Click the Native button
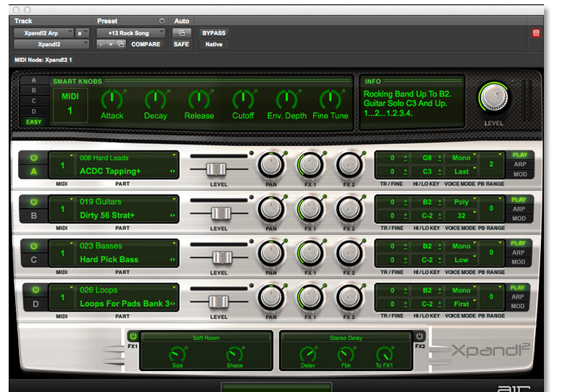The width and height of the screenshot is (562, 392). 213,44
